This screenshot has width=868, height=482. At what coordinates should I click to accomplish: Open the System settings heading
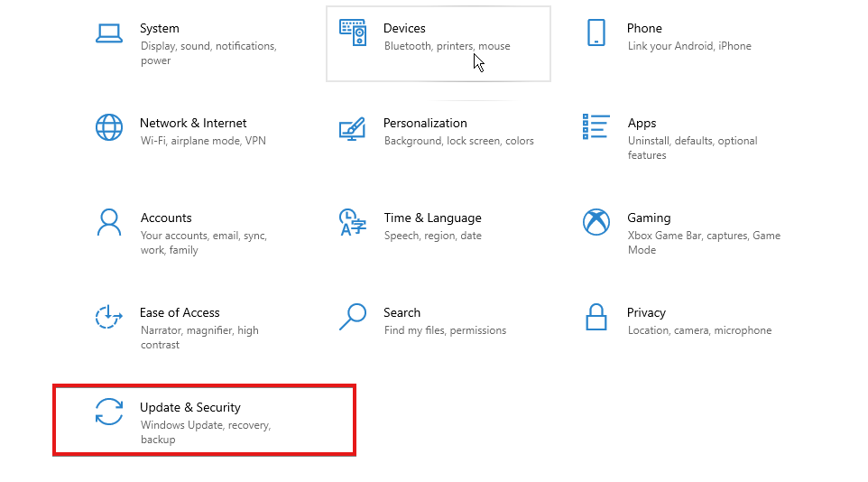tap(160, 28)
